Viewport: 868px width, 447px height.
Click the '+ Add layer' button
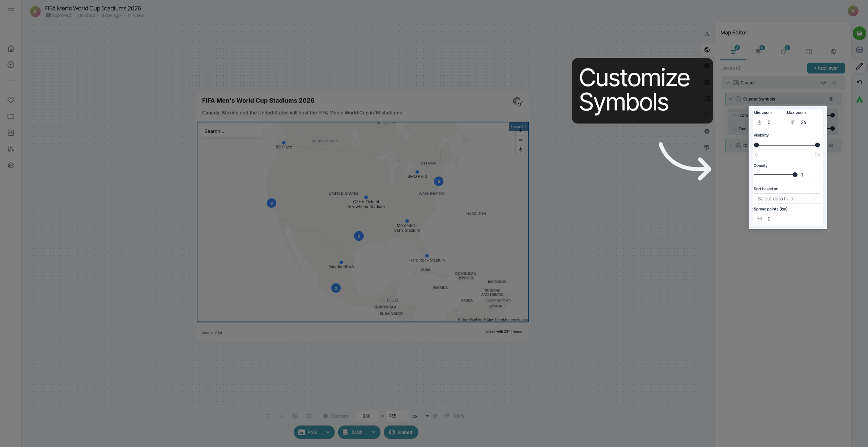click(826, 68)
